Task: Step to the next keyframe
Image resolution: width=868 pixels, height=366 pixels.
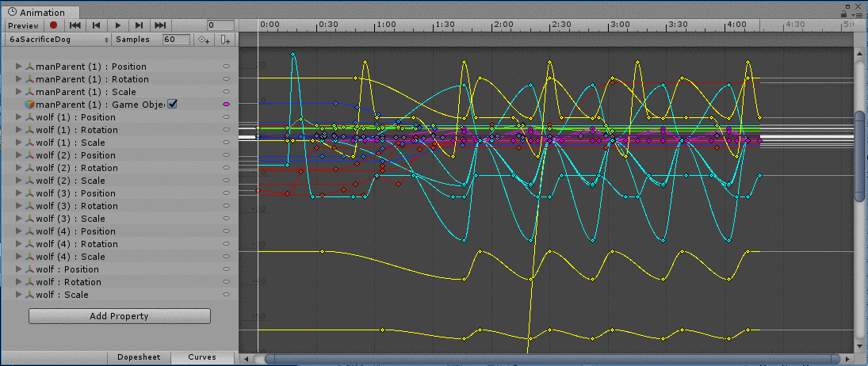Action: (x=140, y=26)
